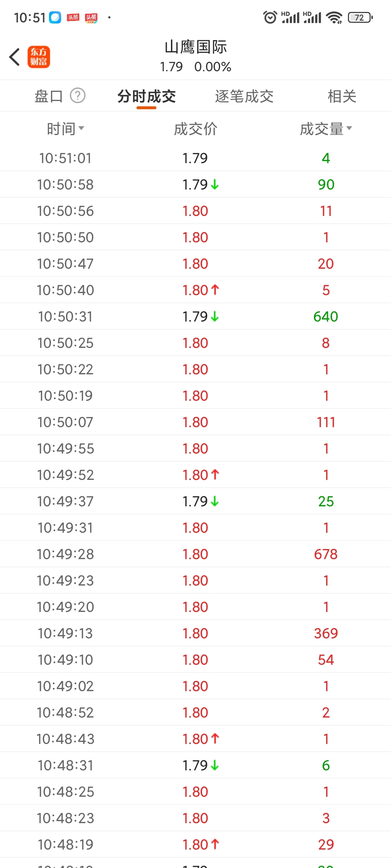Switch to the 盘口 tab
Viewport: 391px width, 868px height.
[x=49, y=96]
